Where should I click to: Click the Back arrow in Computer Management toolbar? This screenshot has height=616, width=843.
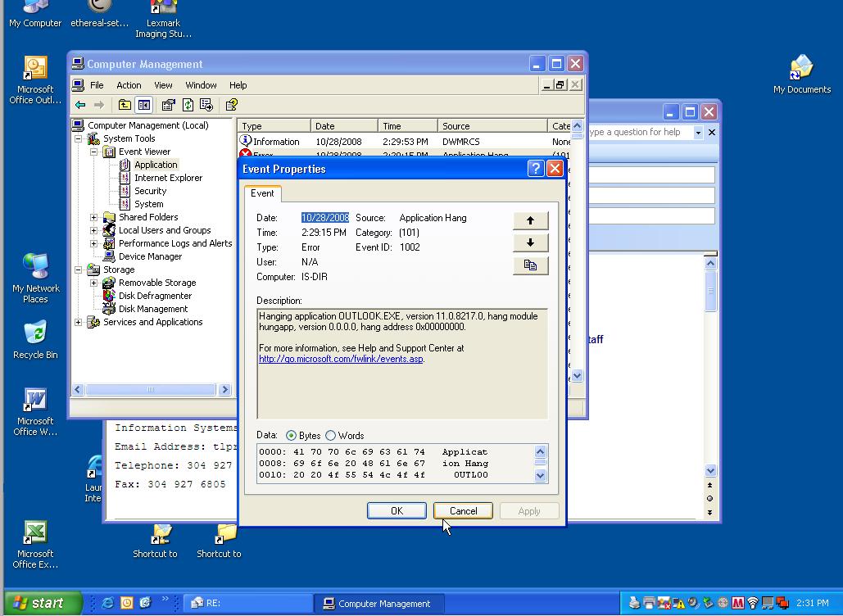(80, 105)
